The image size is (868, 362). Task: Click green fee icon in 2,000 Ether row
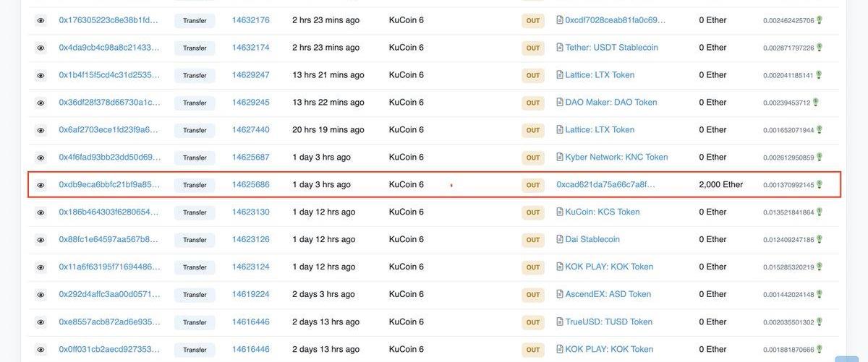click(820, 184)
